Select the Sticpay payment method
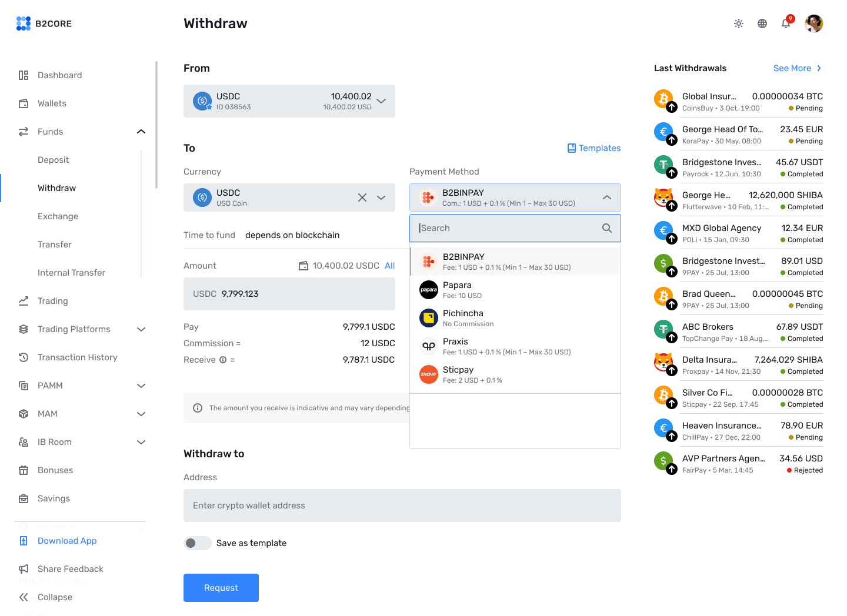Image resolution: width=847 pixels, height=616 pixels. [x=515, y=374]
